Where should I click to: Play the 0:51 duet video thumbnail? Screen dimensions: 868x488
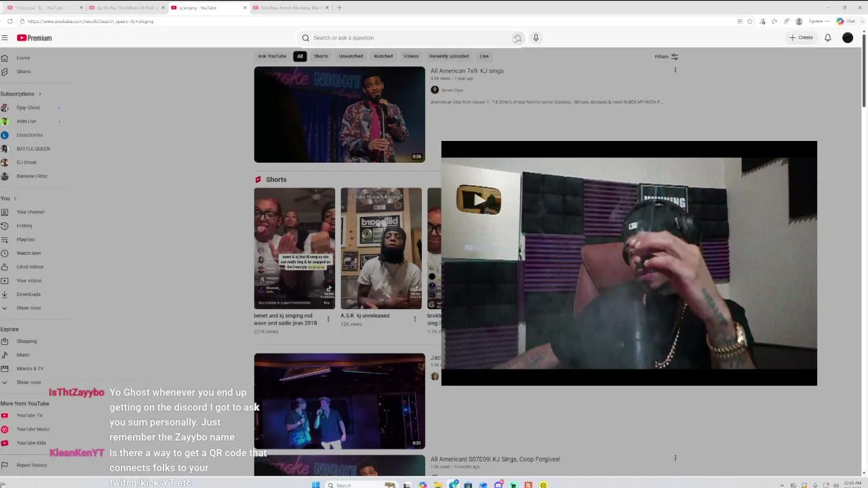tap(340, 401)
